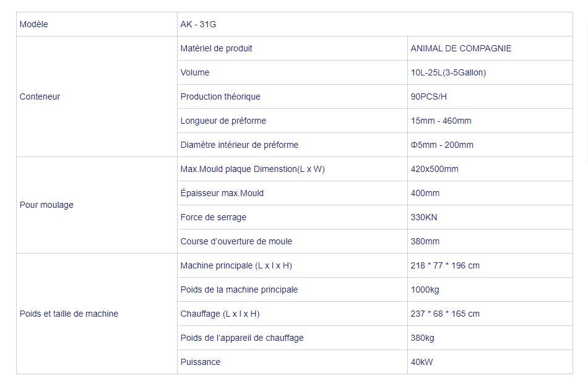Click Max.Mould plaque Dimenstion label

point(252,169)
